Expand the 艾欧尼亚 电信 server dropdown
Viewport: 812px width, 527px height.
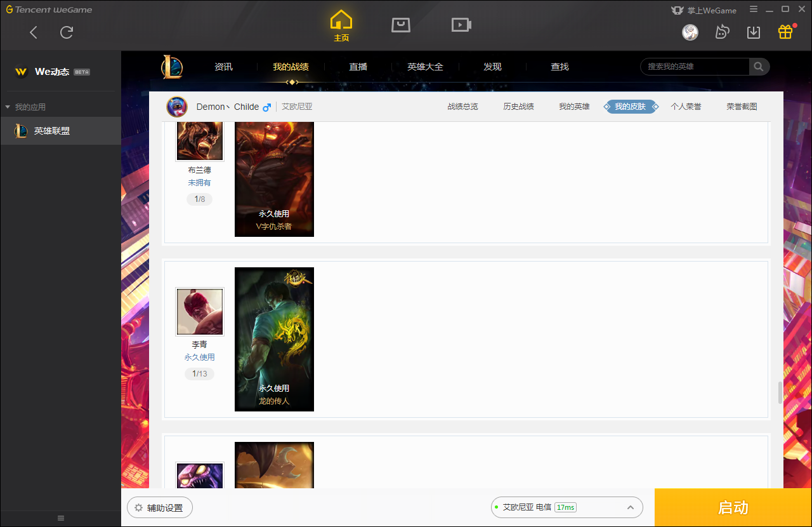click(x=566, y=507)
